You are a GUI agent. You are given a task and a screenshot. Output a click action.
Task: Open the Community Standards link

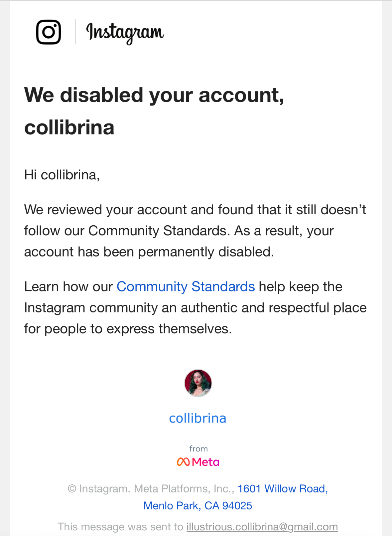pos(186,286)
